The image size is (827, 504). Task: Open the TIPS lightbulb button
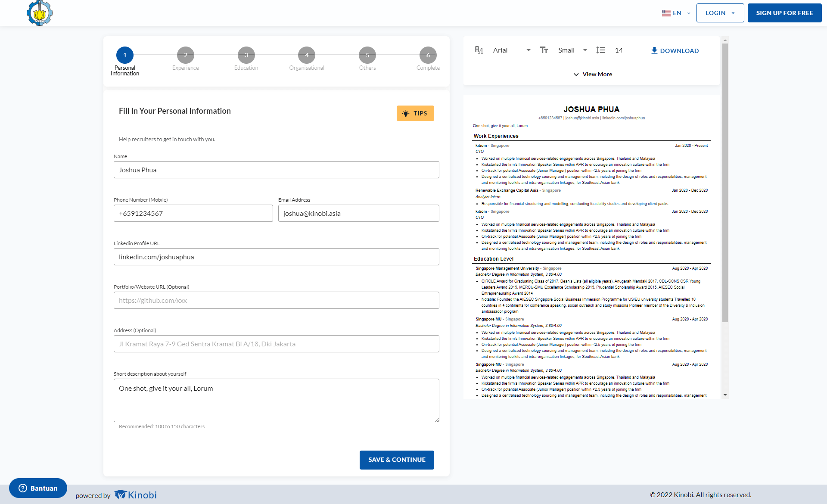415,113
